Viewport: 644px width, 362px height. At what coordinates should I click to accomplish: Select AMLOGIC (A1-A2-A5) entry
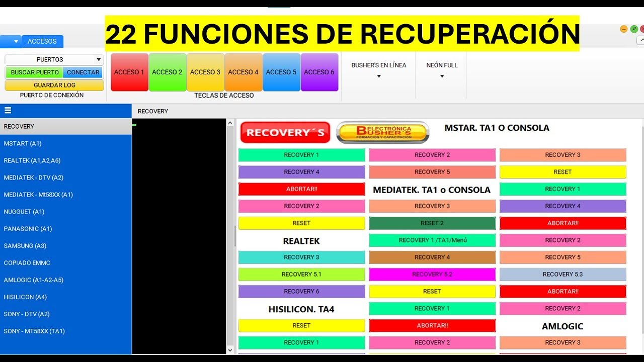click(x=66, y=280)
